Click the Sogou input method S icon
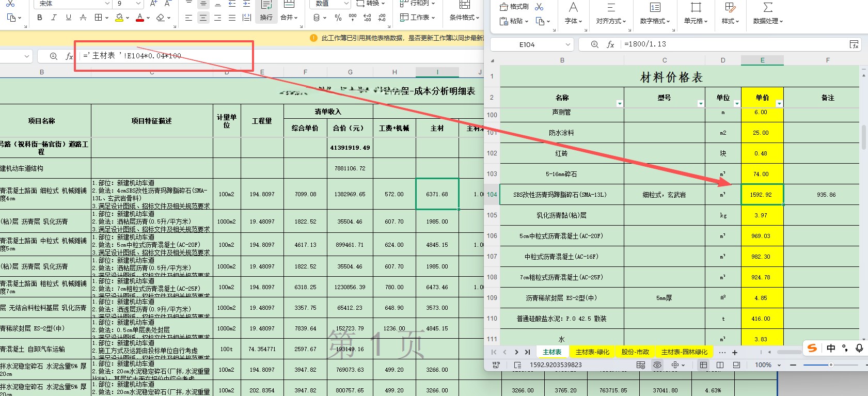The height and width of the screenshot is (396, 868). [812, 348]
